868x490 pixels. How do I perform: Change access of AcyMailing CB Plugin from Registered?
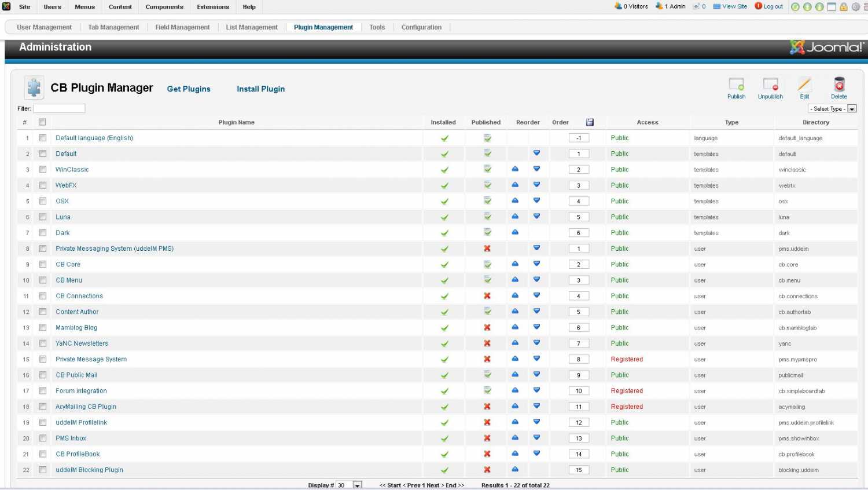coord(627,407)
